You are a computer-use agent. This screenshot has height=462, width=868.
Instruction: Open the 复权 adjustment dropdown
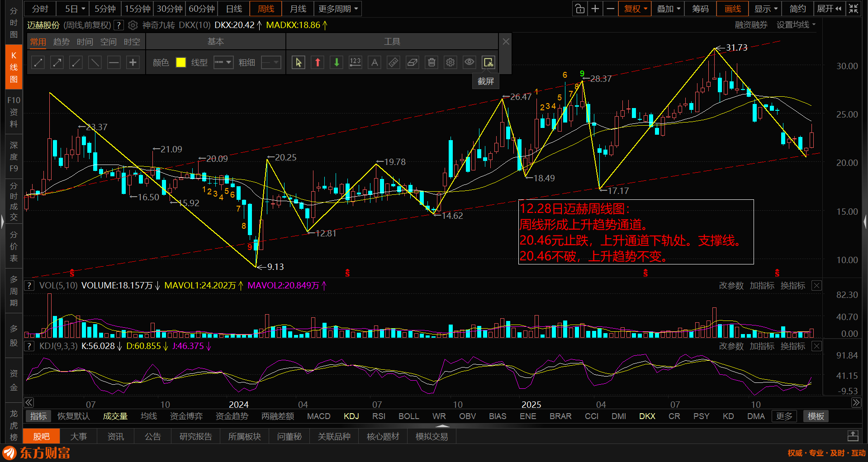[x=636, y=9]
